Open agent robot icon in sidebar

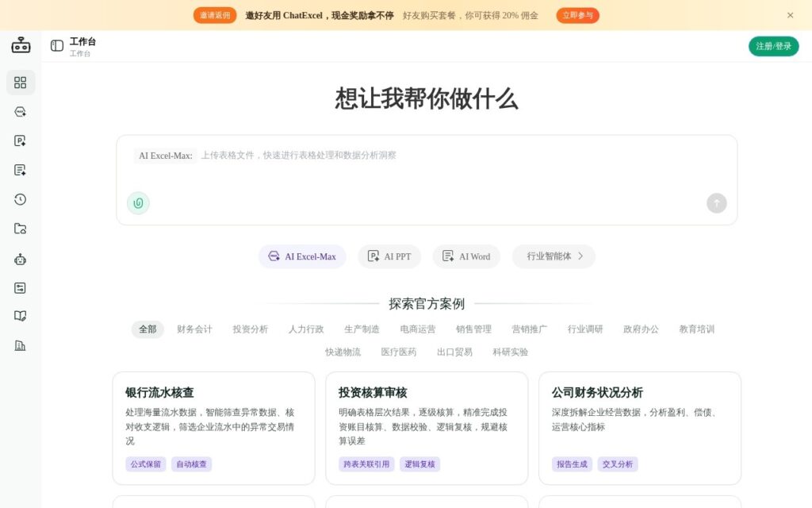pyautogui.click(x=20, y=260)
